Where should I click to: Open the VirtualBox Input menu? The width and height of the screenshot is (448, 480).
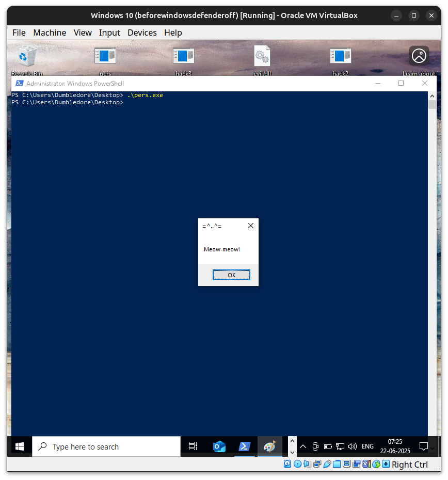(109, 33)
